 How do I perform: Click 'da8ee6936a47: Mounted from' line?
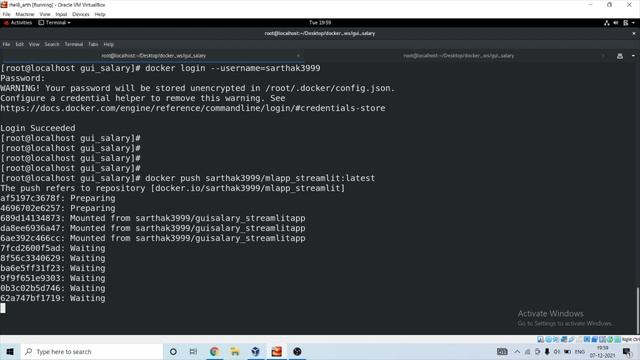click(x=153, y=228)
